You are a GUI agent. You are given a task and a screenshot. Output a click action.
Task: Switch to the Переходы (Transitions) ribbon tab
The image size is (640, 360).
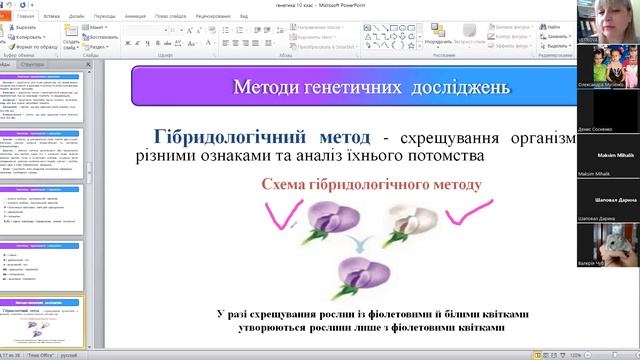coord(104,16)
